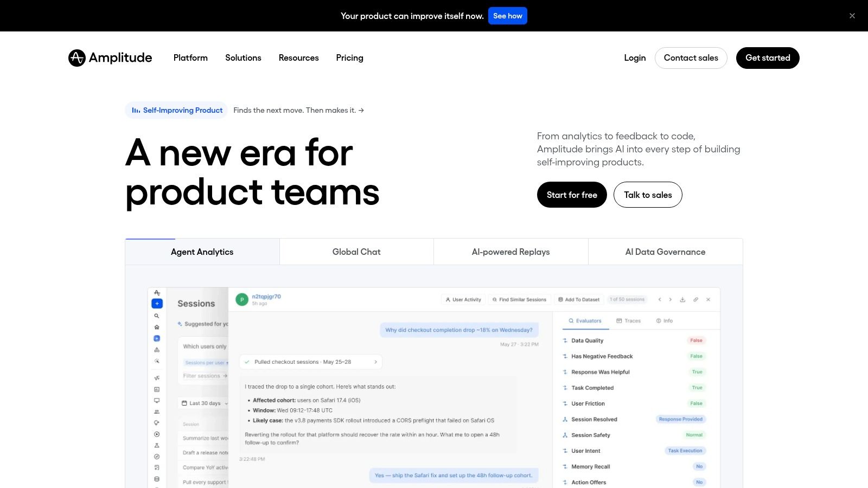The width and height of the screenshot is (868, 488).
Task: Select the Evaluators tab in session panel
Action: tap(585, 321)
